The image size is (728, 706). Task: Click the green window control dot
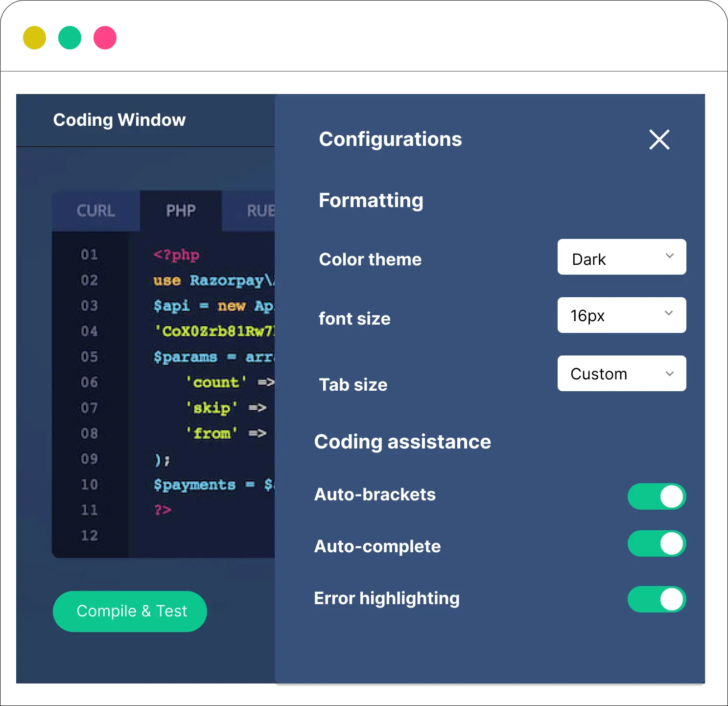click(x=70, y=38)
